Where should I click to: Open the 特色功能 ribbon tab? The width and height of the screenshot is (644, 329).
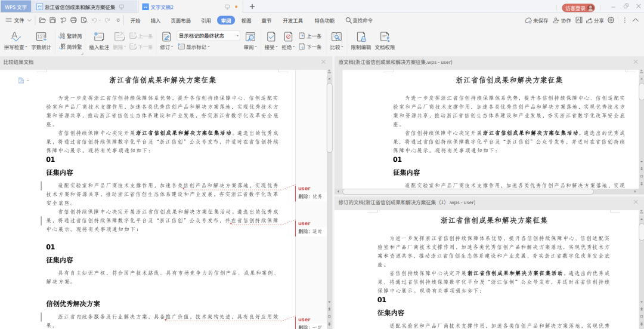tap(324, 20)
